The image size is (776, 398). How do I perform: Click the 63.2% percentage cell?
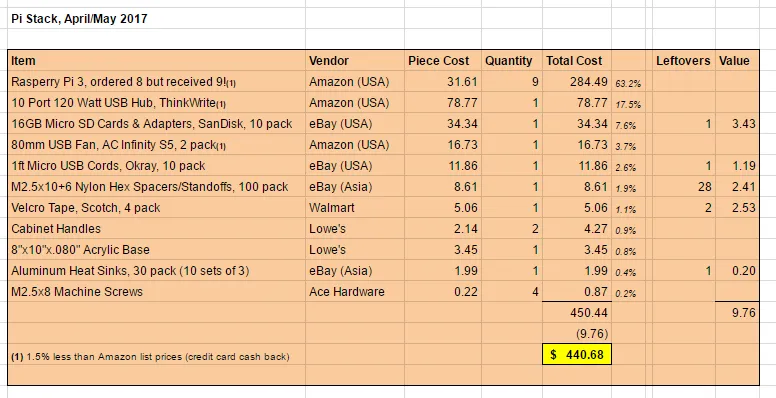628,83
